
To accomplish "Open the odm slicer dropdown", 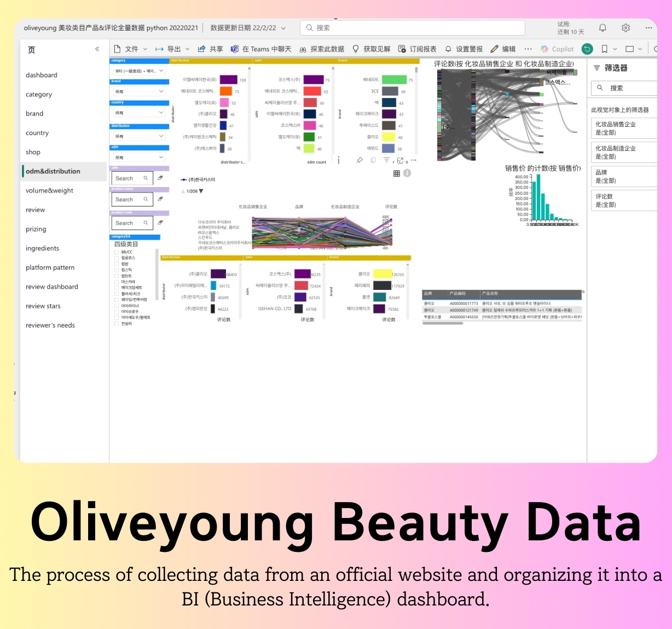I will 139,158.
